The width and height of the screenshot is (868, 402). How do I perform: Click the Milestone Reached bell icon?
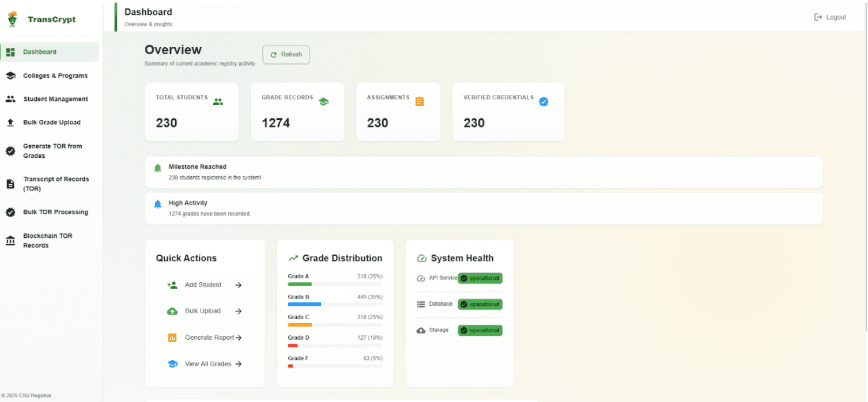pos(158,168)
